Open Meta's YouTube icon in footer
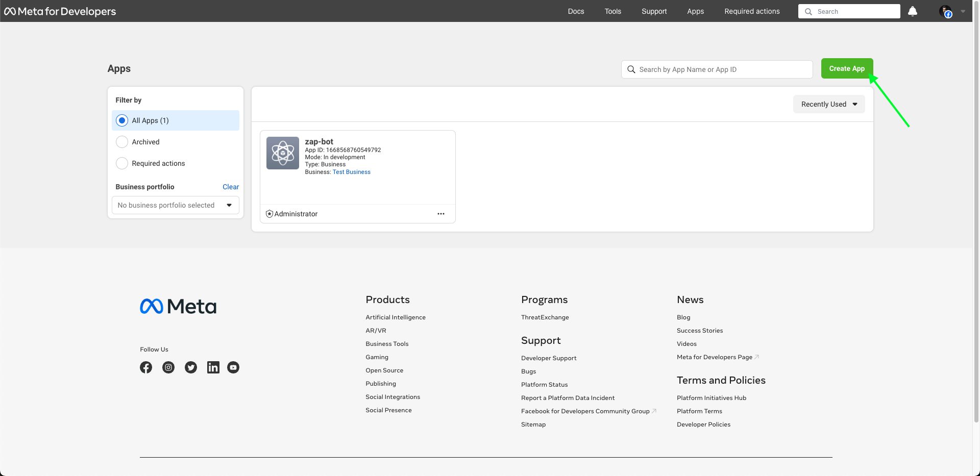 233,367
